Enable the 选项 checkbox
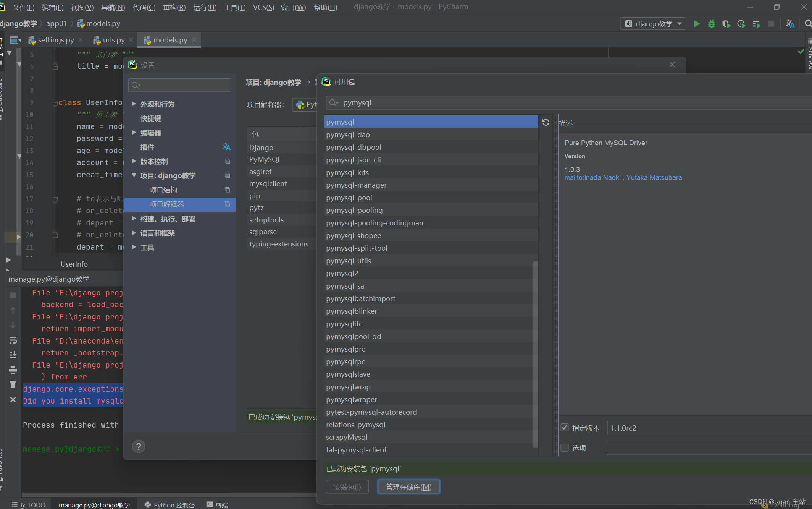 click(565, 447)
